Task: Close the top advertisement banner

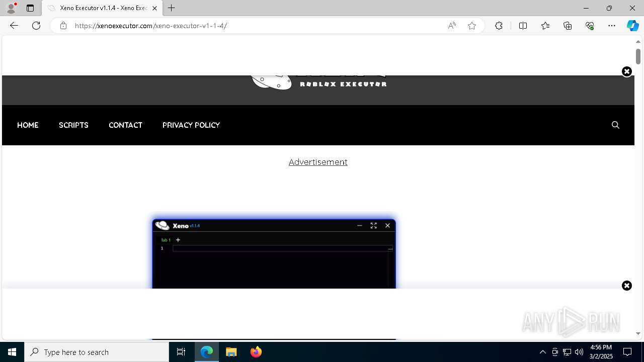Action: pos(626,71)
